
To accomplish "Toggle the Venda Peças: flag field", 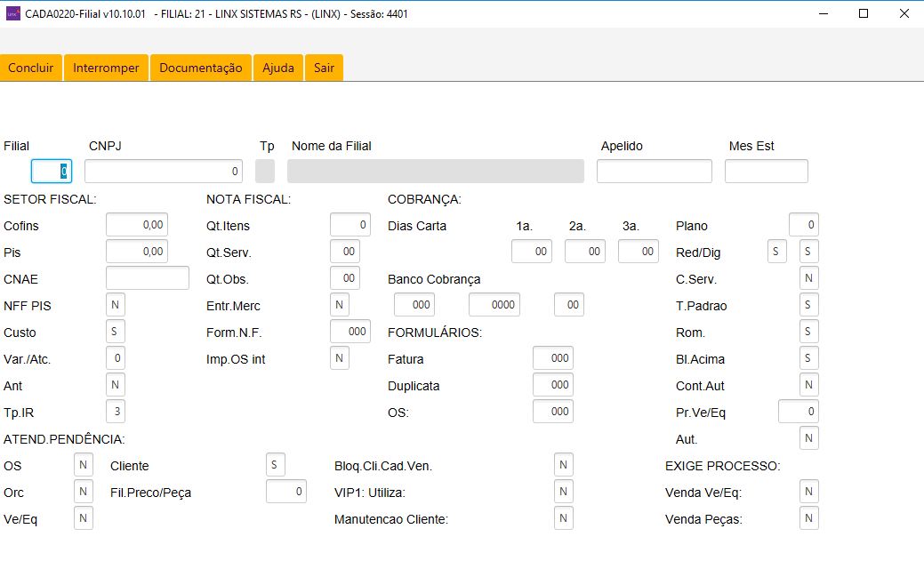I will pyautogui.click(x=809, y=518).
